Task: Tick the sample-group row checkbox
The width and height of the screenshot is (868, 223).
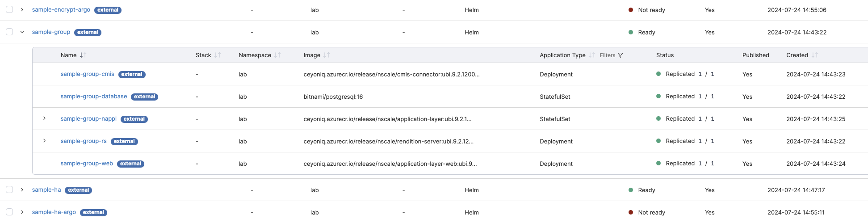Action: [9, 32]
